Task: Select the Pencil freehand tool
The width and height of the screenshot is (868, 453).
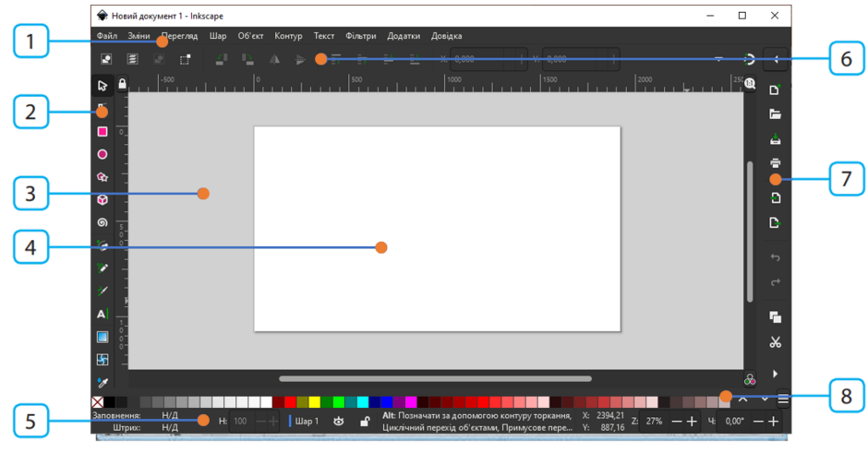Action: (102, 268)
